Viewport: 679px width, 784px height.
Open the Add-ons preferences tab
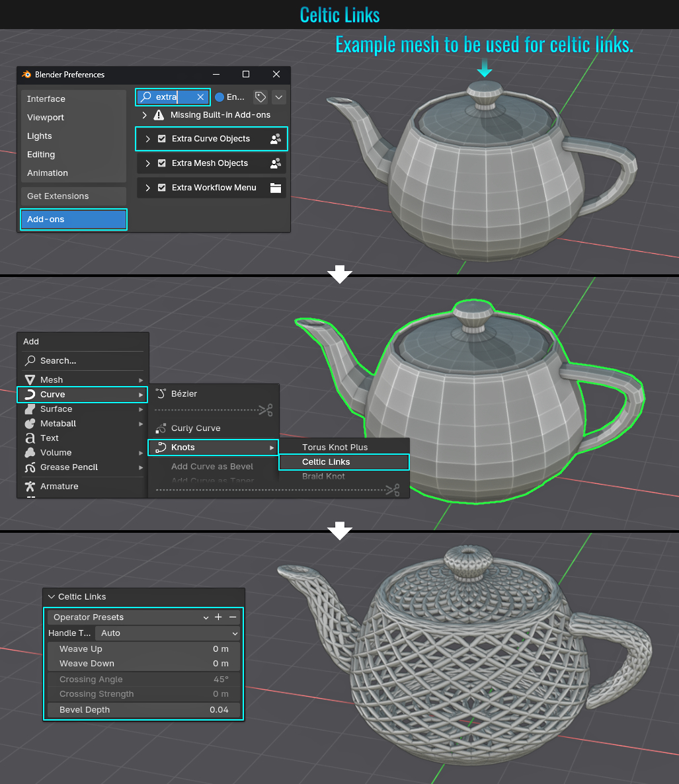(x=73, y=219)
